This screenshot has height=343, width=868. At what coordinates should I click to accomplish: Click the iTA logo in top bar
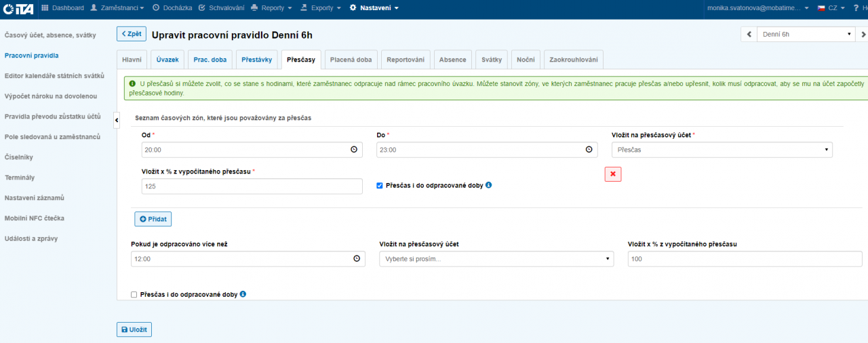18,8
